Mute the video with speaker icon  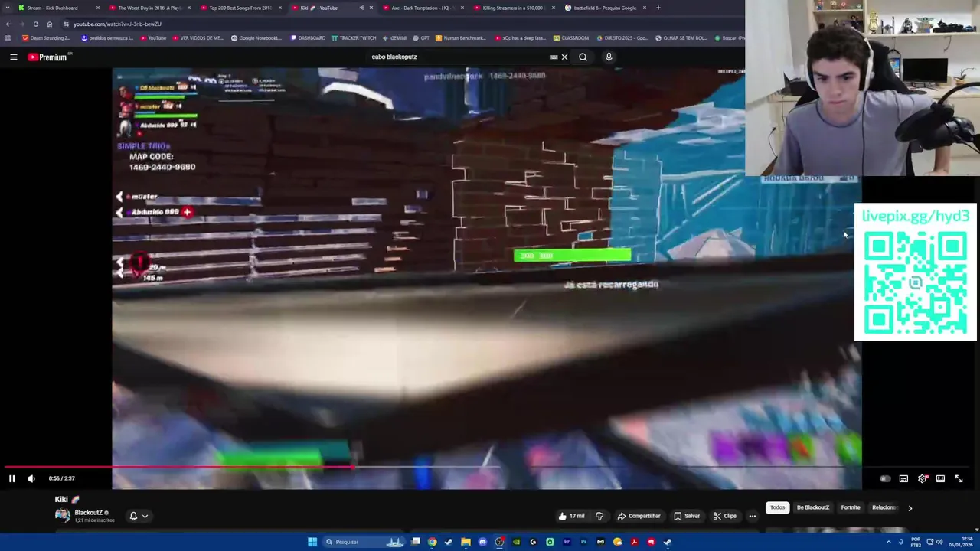[31, 478]
